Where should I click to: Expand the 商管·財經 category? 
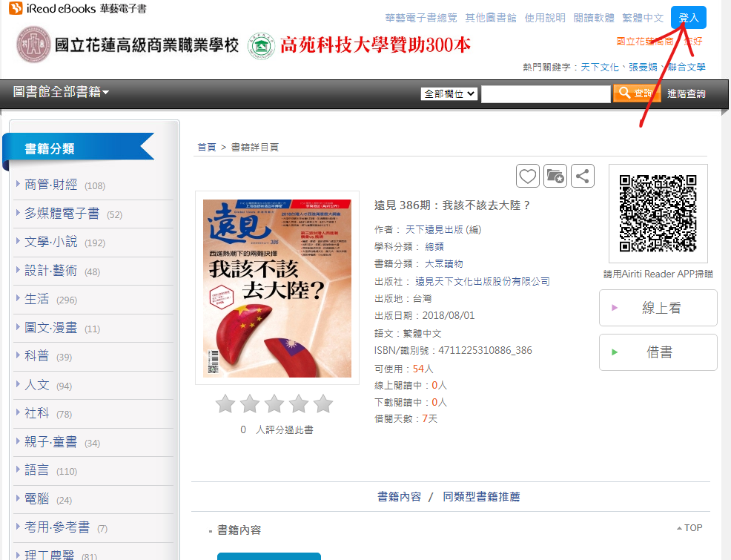(50, 185)
